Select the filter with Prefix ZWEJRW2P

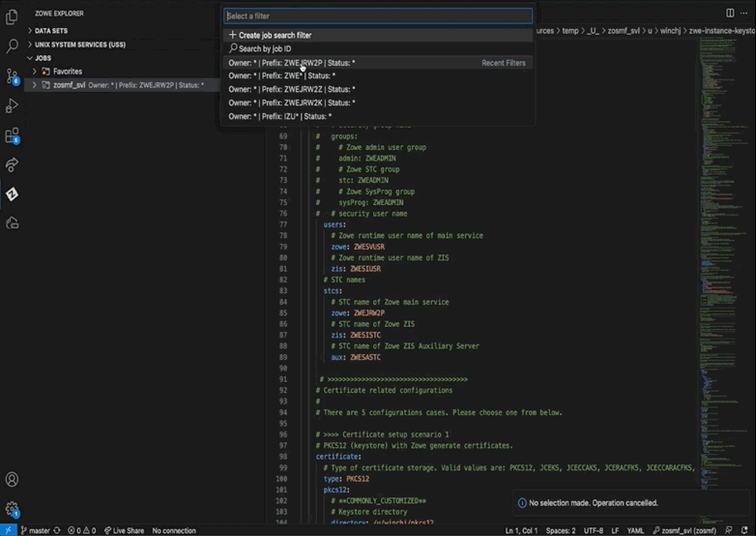coord(378,63)
